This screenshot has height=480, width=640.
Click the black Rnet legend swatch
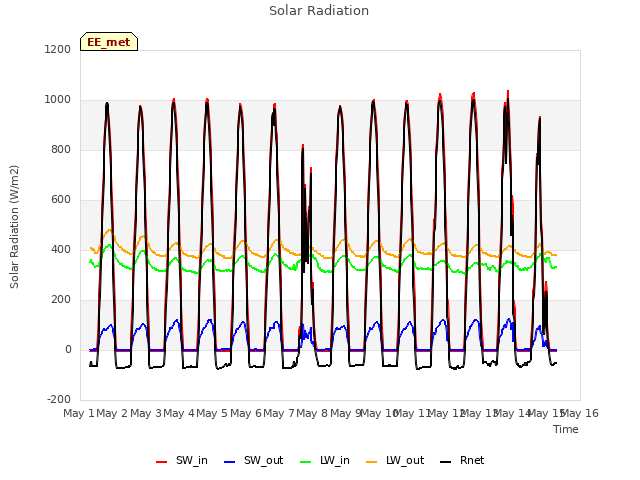tap(446, 462)
